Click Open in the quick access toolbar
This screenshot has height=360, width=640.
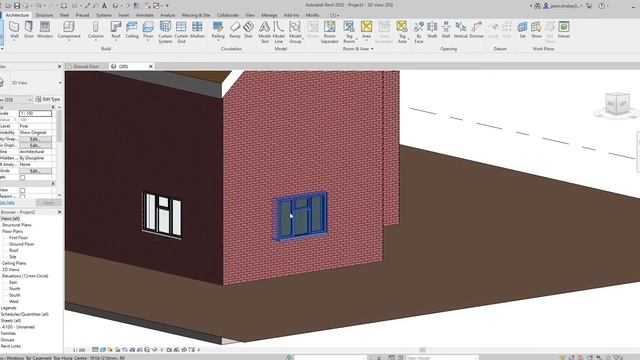point(8,6)
